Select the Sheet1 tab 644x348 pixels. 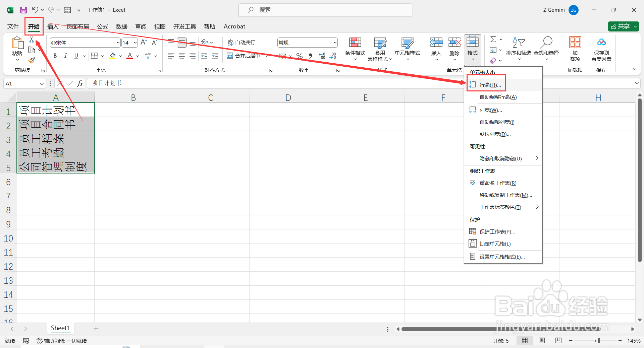[60, 328]
